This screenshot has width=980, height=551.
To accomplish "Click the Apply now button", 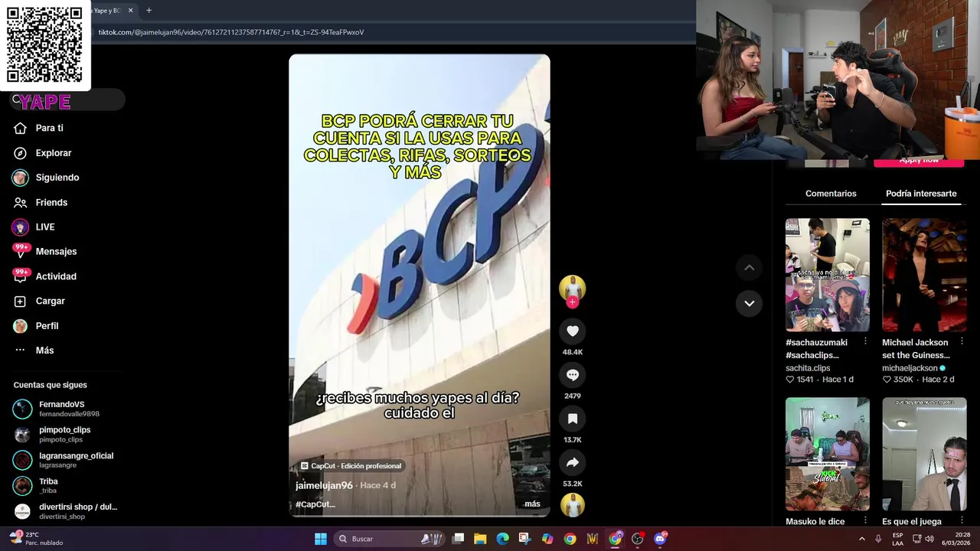I will pos(920,161).
